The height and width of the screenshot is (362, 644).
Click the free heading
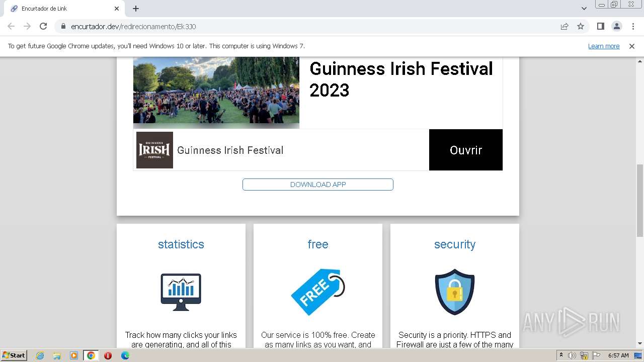point(318,244)
